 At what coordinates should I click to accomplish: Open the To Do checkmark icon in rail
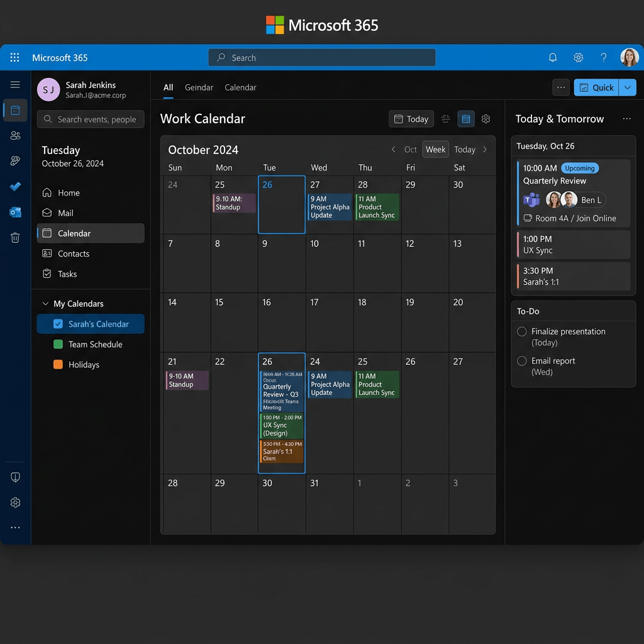coord(15,186)
